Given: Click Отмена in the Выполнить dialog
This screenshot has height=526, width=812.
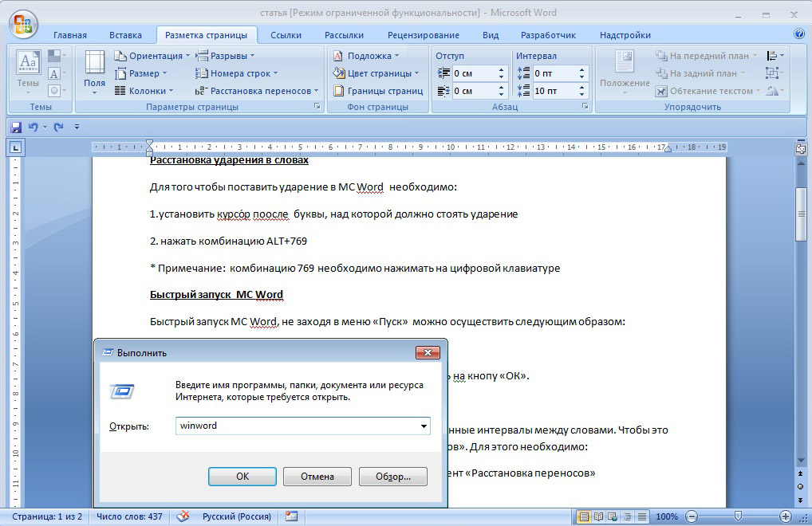Looking at the screenshot, I should pyautogui.click(x=317, y=477).
